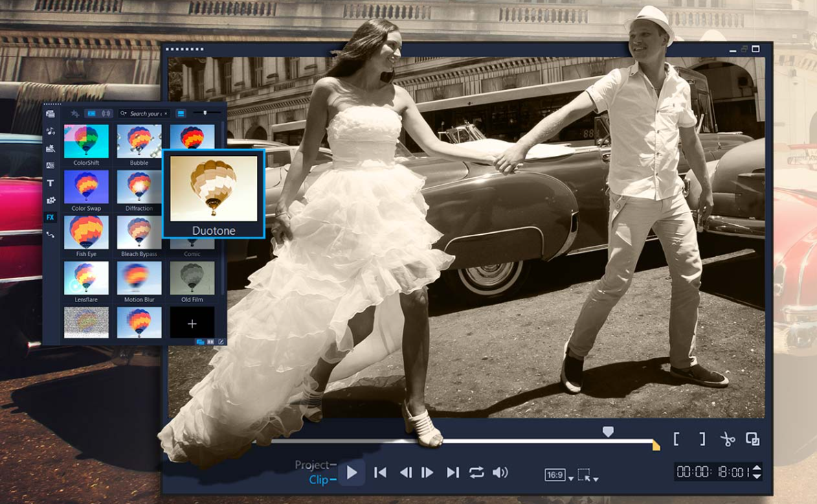Open the audio music note library
817x504 pixels.
(x=50, y=130)
